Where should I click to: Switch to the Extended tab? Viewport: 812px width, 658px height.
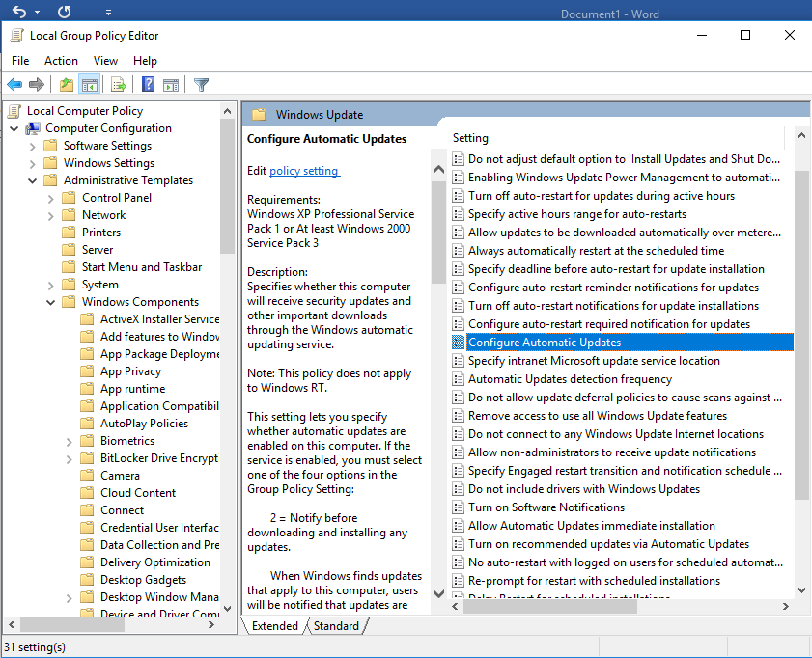[x=274, y=626]
